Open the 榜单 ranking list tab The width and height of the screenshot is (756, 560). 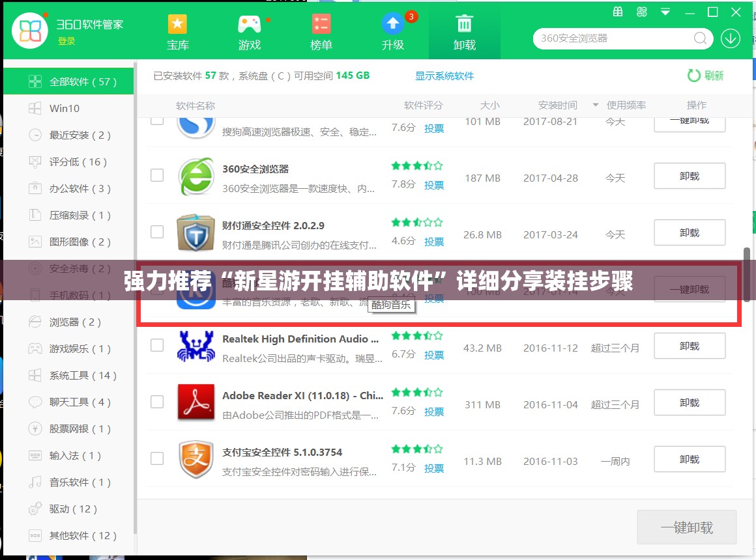coord(321,33)
